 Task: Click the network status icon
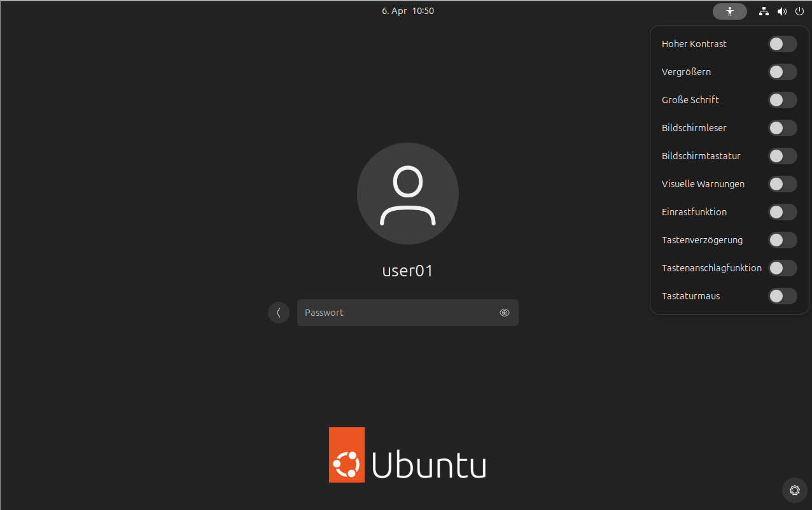764,11
